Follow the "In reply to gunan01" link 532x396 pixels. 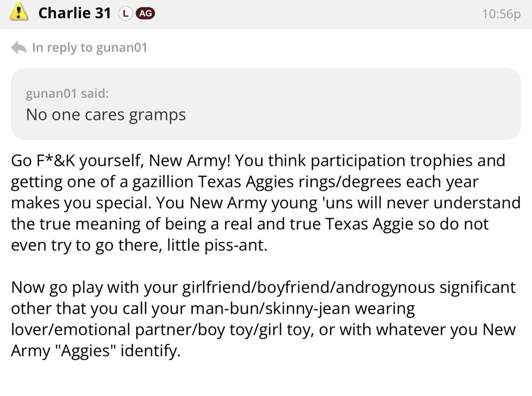tap(89, 48)
